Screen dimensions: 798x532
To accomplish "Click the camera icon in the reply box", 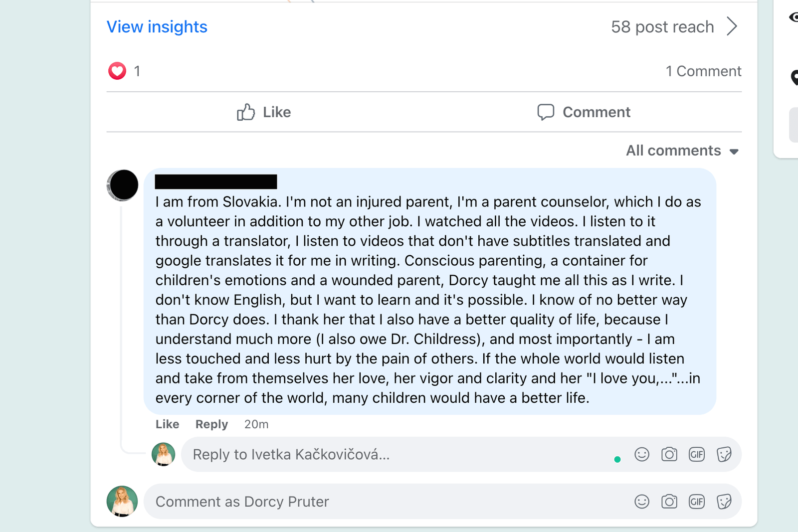I will tap(669, 454).
